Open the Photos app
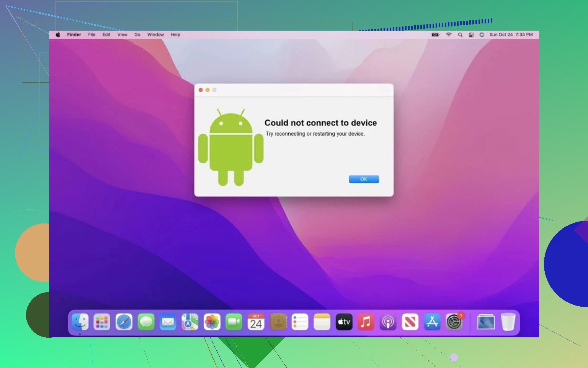Screen dimensions: 588x368 click(212, 322)
